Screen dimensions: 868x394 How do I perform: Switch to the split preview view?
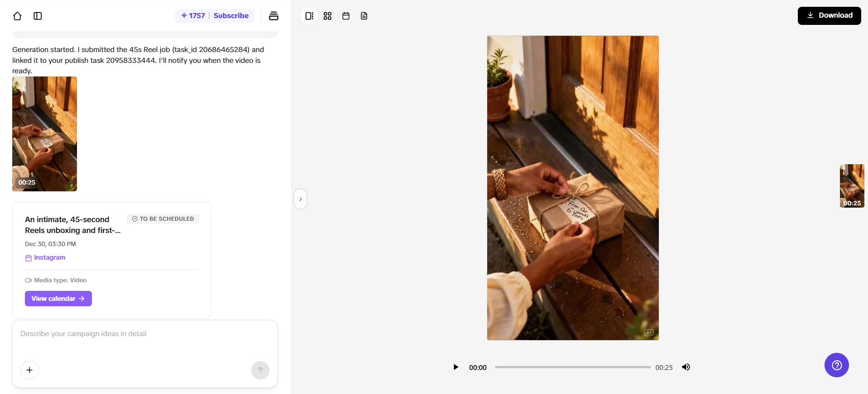click(x=309, y=16)
